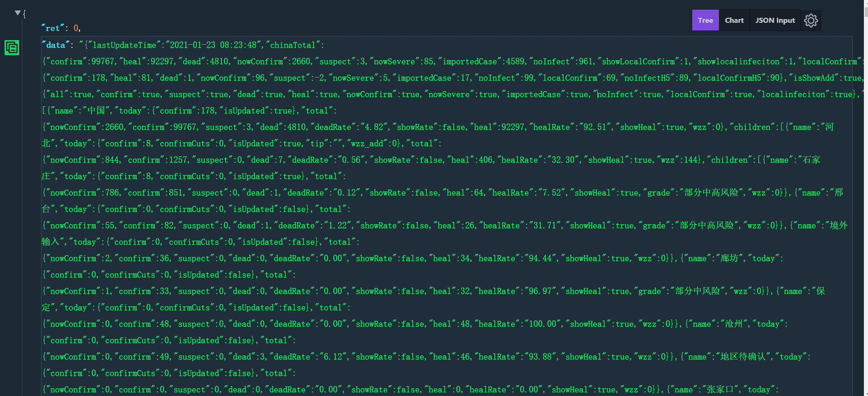Click the 0 value of ret
Image resolution: width=868 pixels, height=396 pixels.
pos(76,28)
